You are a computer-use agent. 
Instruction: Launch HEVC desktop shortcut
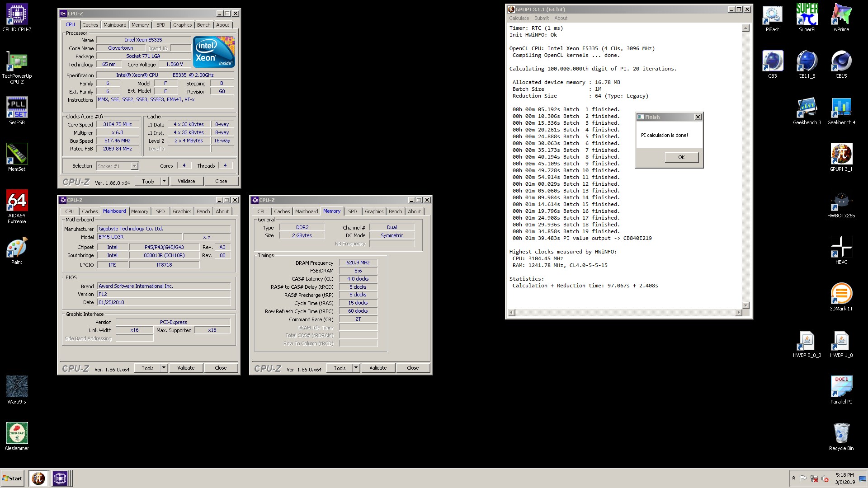841,250
